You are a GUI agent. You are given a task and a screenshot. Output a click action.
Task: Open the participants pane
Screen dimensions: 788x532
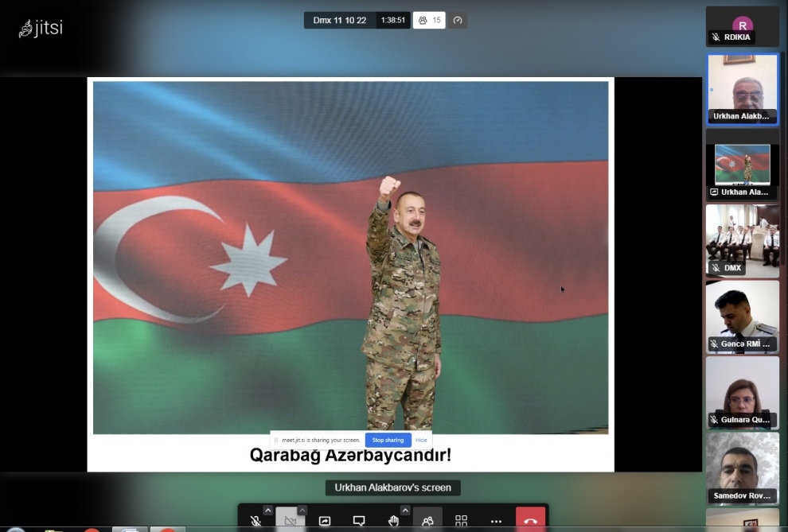(x=427, y=520)
